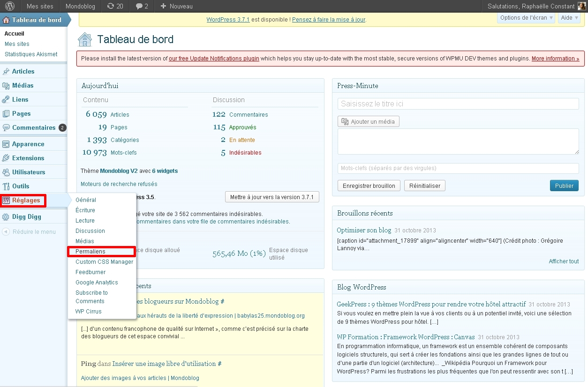Click the Digg Digg gear icon
The width and height of the screenshot is (588, 387).
pos(6,217)
